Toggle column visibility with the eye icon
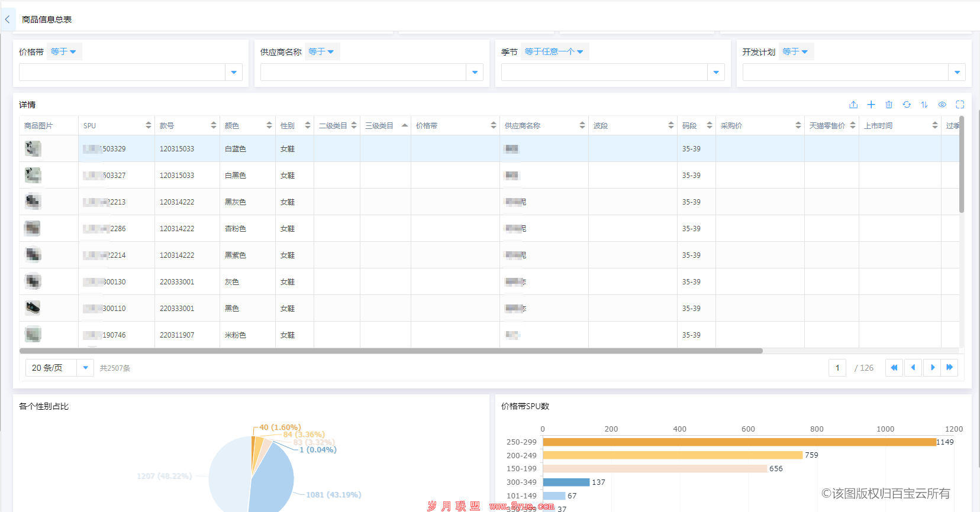980x512 pixels. pyautogui.click(x=942, y=105)
